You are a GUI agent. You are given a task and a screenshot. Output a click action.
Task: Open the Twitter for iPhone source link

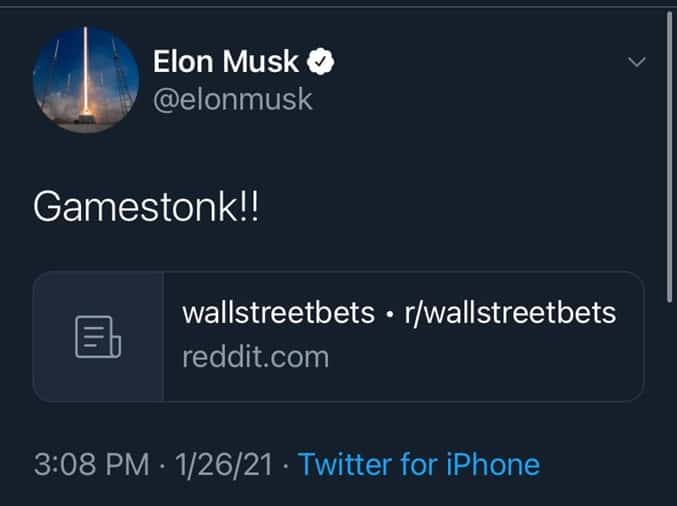419,465
